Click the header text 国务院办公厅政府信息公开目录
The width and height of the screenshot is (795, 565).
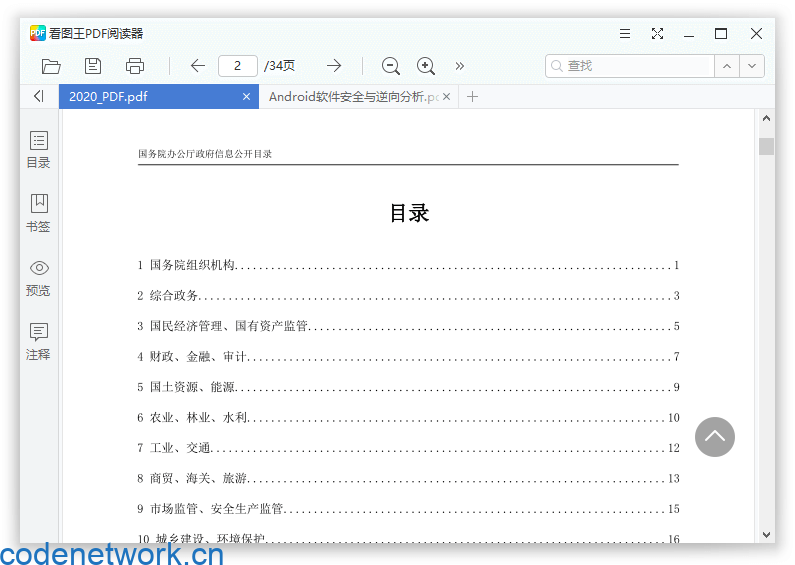point(205,154)
